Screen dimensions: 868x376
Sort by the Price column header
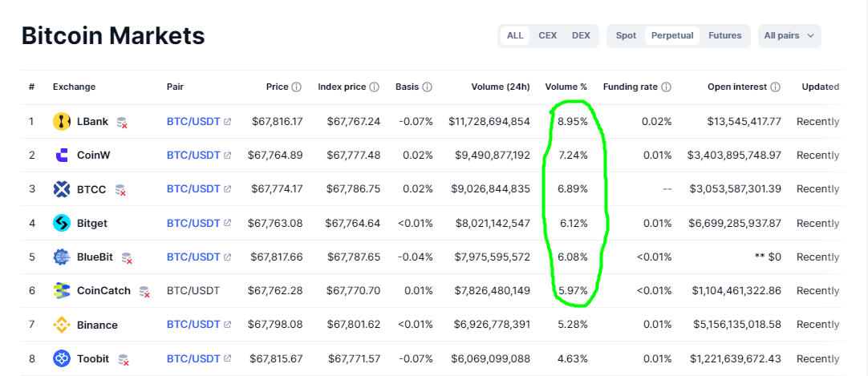click(x=278, y=87)
